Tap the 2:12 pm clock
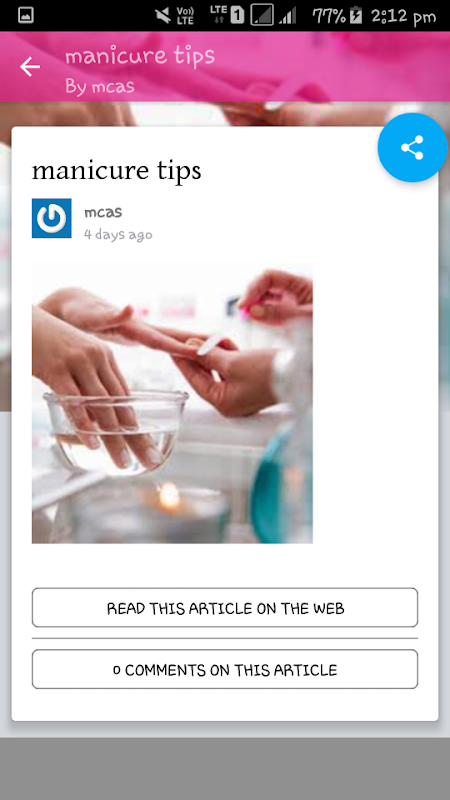The height and width of the screenshot is (800, 450). point(404,16)
